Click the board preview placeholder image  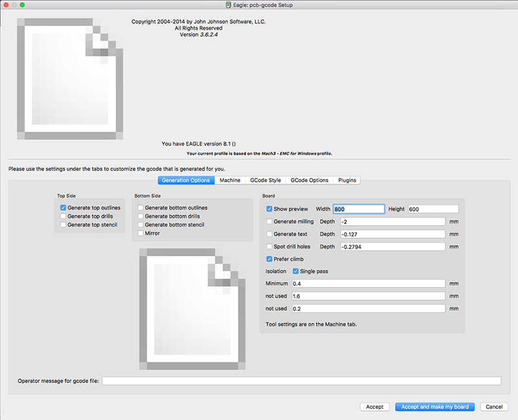[x=192, y=309]
